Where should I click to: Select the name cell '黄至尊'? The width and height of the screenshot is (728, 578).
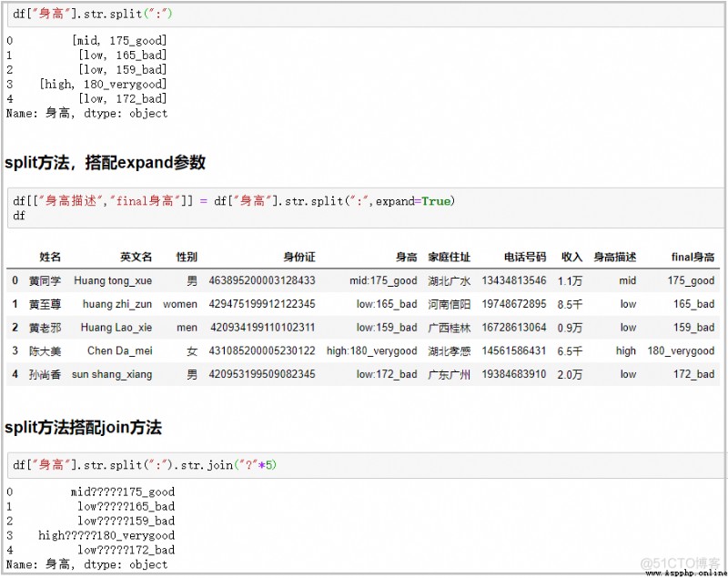point(45,304)
